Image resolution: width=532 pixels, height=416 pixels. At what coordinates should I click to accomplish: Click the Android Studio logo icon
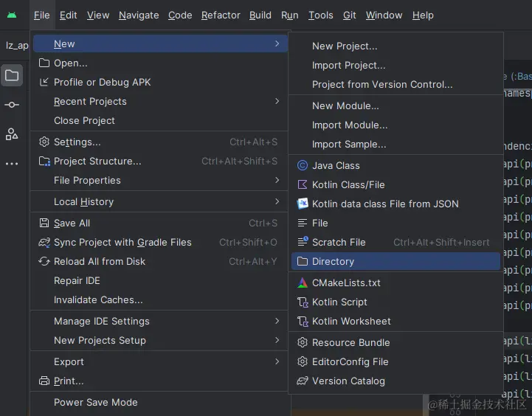click(12, 15)
